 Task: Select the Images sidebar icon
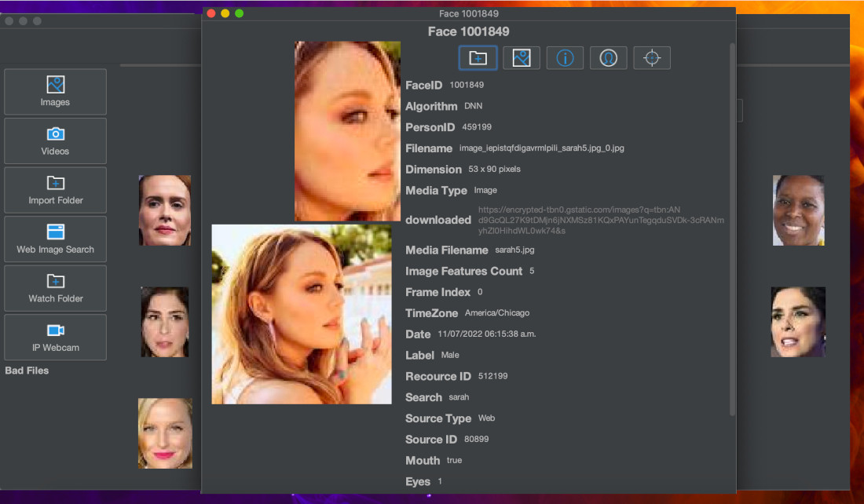pyautogui.click(x=55, y=91)
